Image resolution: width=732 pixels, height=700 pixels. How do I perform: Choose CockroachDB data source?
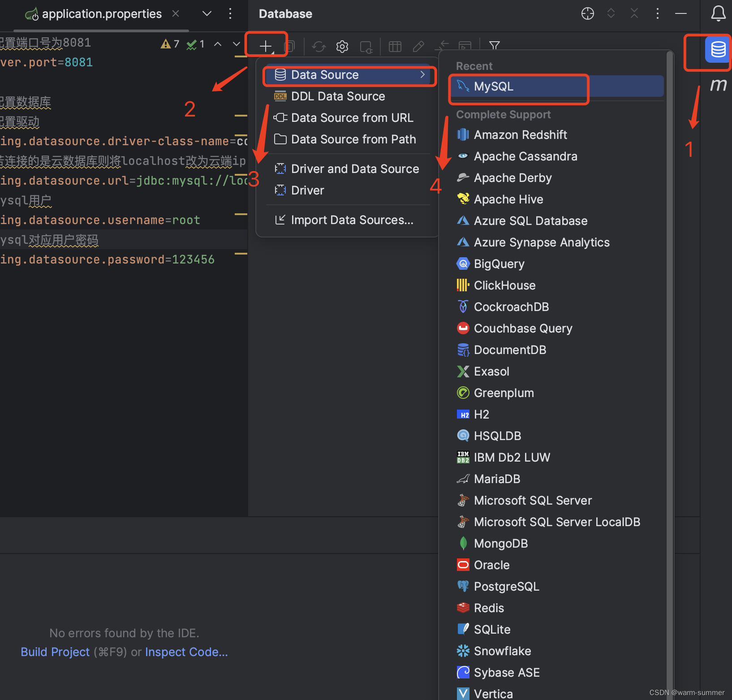[557, 307]
